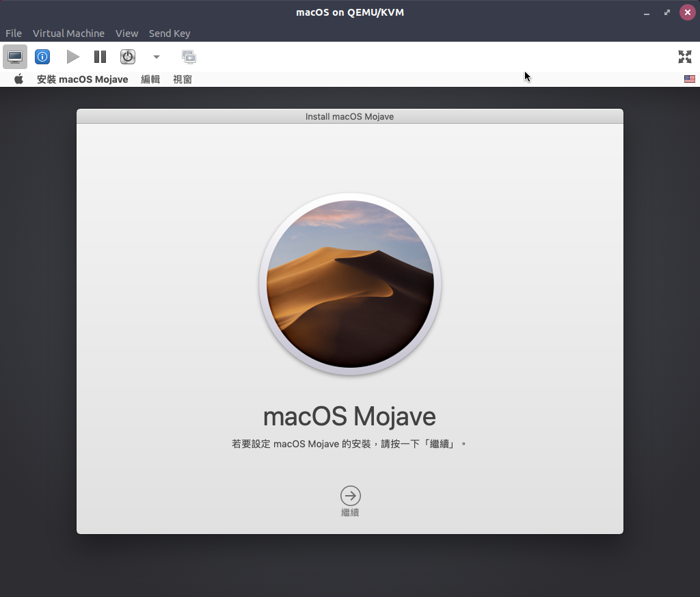Expand the shutdown options dropdown arrow
The height and width of the screenshot is (597, 700).
(157, 57)
